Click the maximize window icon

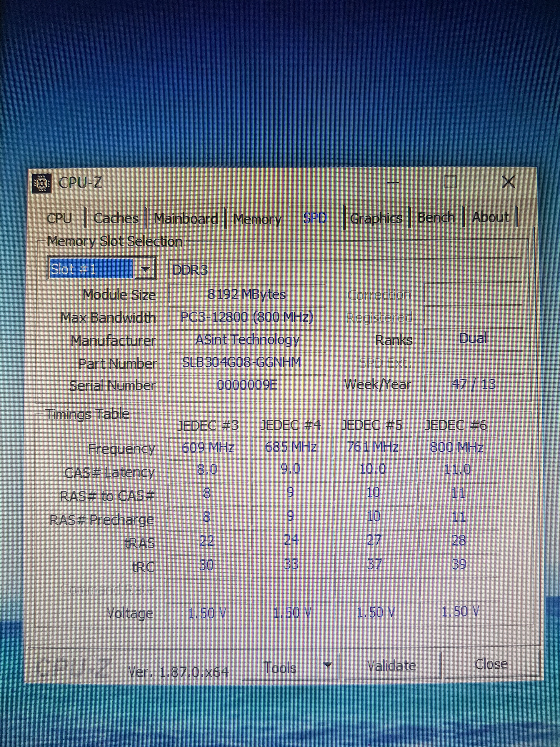(x=450, y=182)
